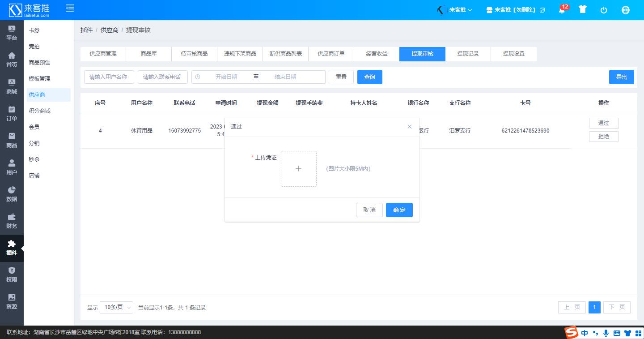Select the 提现审核 tab
Image resolution: width=644 pixels, height=339 pixels.
click(423, 54)
